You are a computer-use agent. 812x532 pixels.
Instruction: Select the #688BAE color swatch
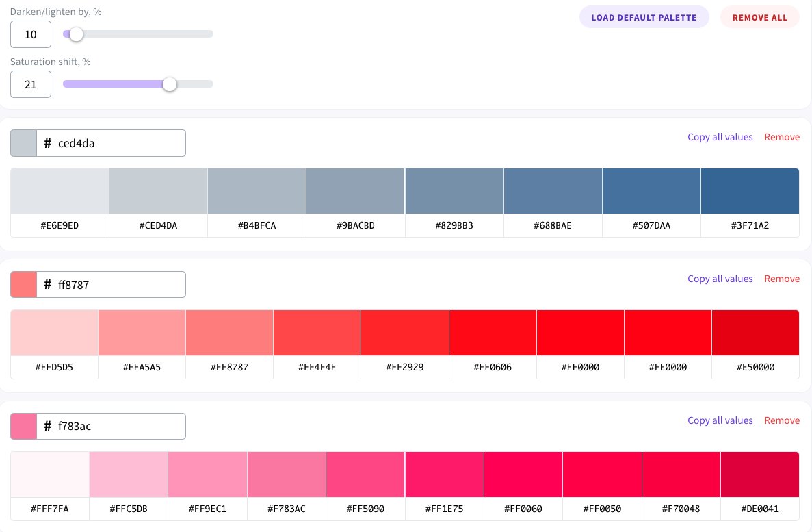pyautogui.click(x=553, y=191)
